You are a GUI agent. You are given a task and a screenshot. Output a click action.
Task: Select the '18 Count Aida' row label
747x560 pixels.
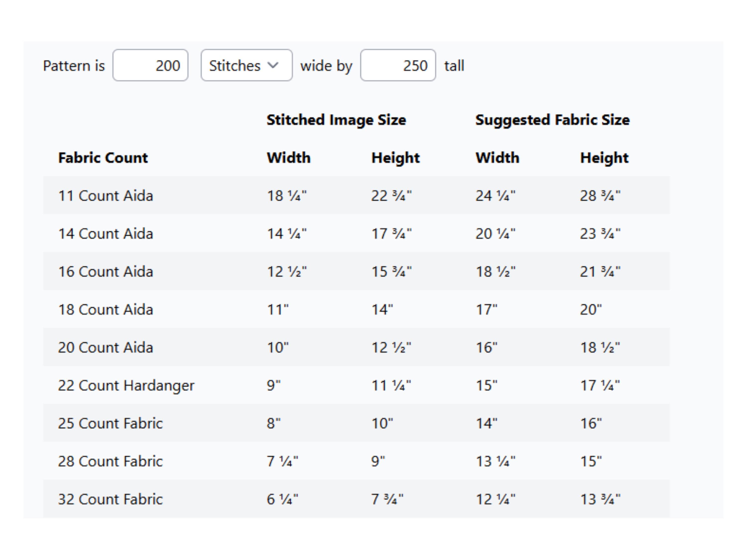pos(105,310)
